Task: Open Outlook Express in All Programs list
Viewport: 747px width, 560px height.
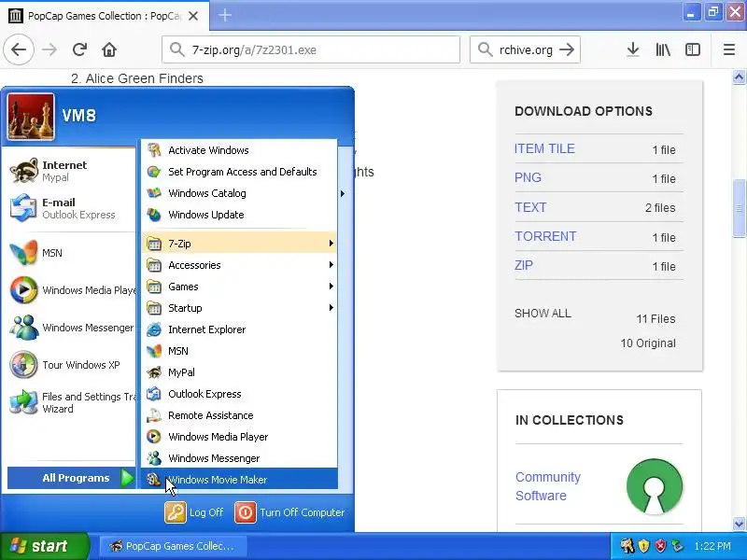Action: (x=240, y=394)
